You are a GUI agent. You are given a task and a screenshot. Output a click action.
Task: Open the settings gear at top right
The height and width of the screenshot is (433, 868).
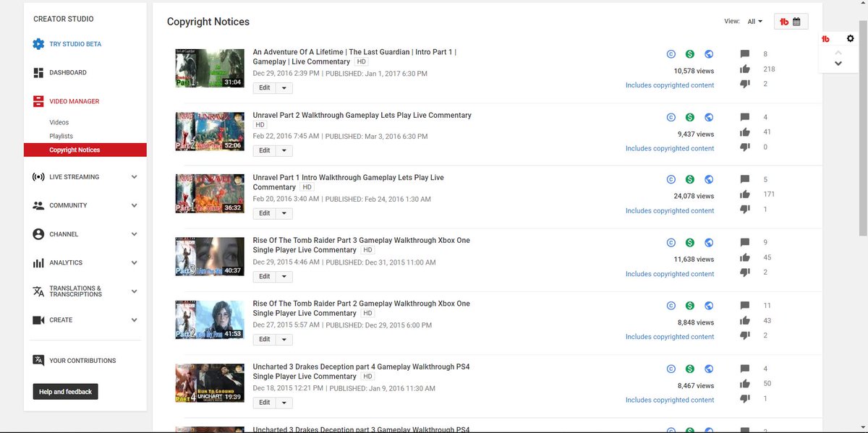click(x=851, y=38)
